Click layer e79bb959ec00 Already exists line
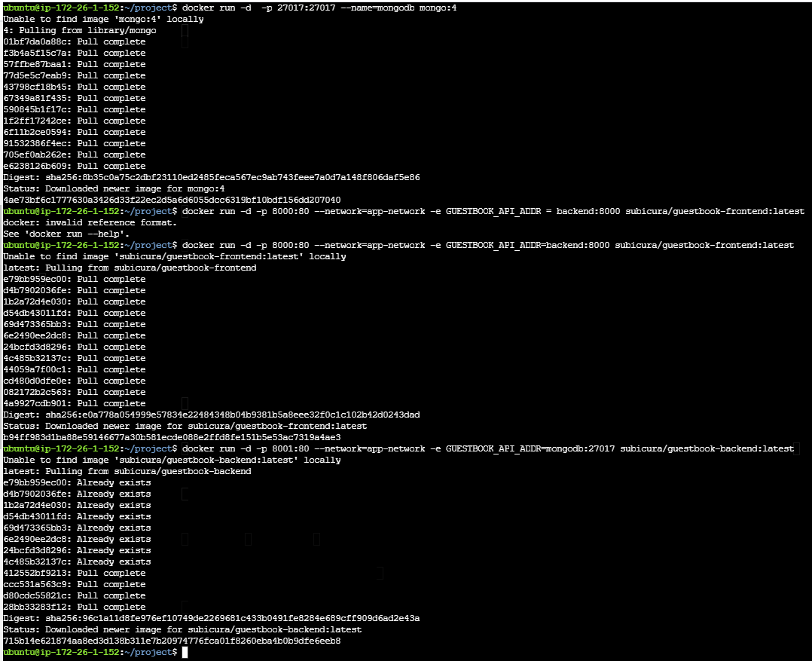Viewport: 812px width, 661px height. tap(77, 483)
